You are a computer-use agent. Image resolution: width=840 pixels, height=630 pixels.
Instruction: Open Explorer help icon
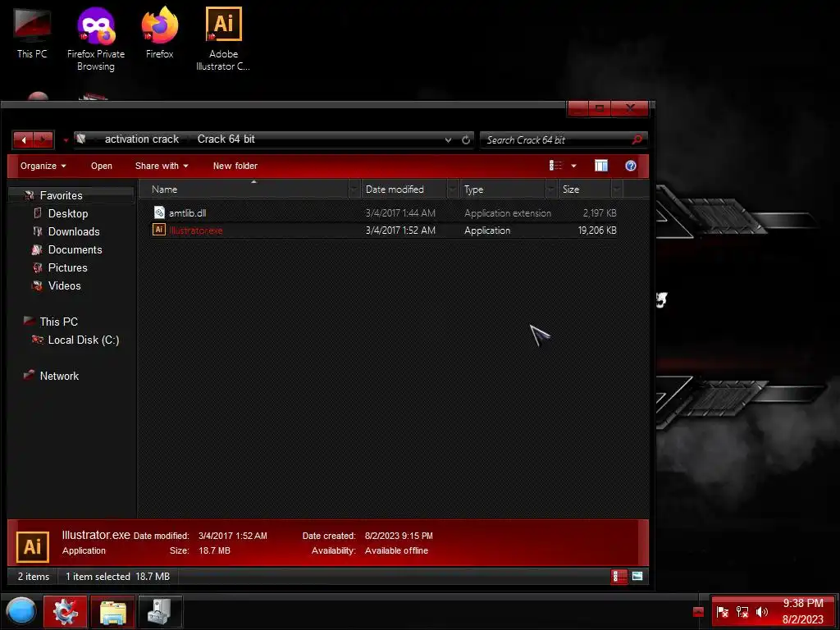631,166
